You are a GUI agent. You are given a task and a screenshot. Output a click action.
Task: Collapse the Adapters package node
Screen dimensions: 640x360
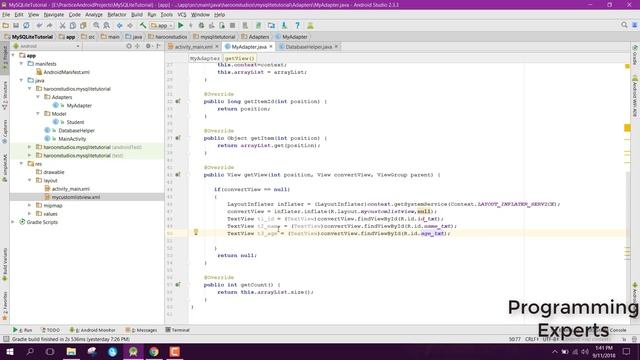[38, 97]
